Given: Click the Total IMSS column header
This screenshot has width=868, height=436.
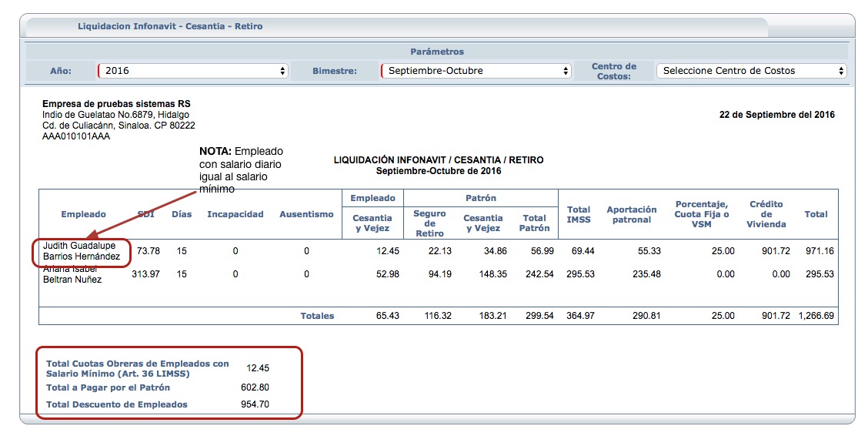Looking at the screenshot, I should 579,214.
